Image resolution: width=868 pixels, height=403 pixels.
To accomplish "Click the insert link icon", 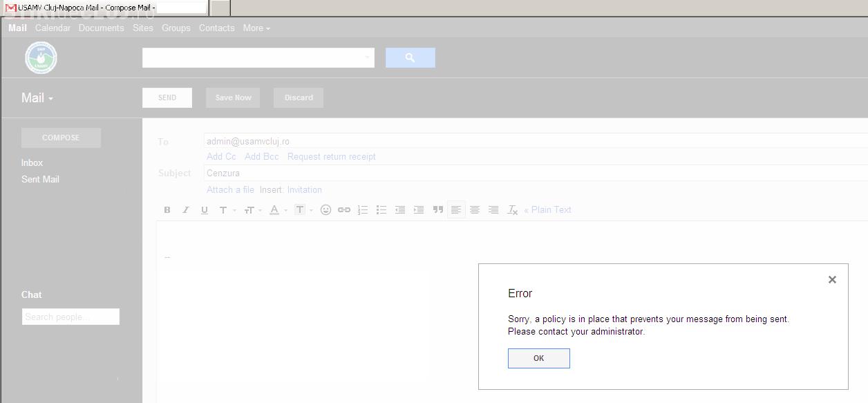I will click(344, 210).
